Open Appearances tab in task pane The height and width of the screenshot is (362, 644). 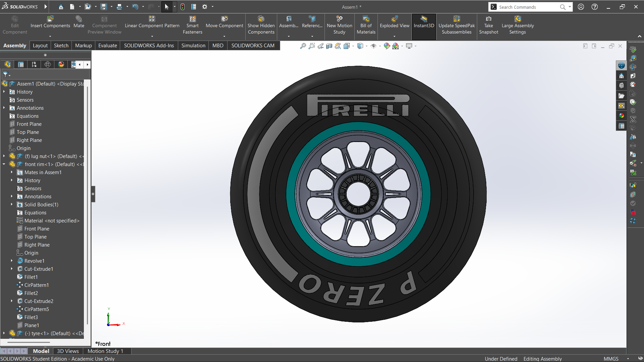click(x=622, y=115)
